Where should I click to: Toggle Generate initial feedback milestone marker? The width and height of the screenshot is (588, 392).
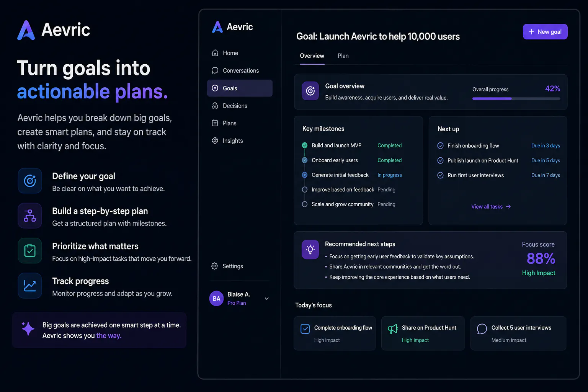305,175
